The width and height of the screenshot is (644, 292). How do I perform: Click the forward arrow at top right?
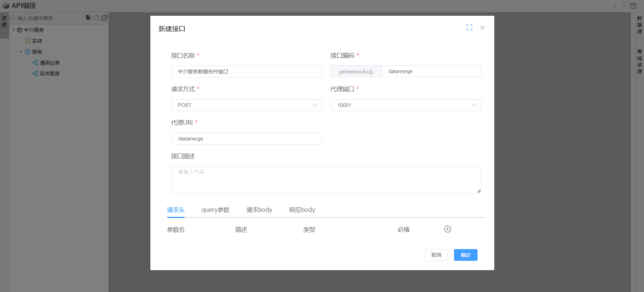(624, 6)
